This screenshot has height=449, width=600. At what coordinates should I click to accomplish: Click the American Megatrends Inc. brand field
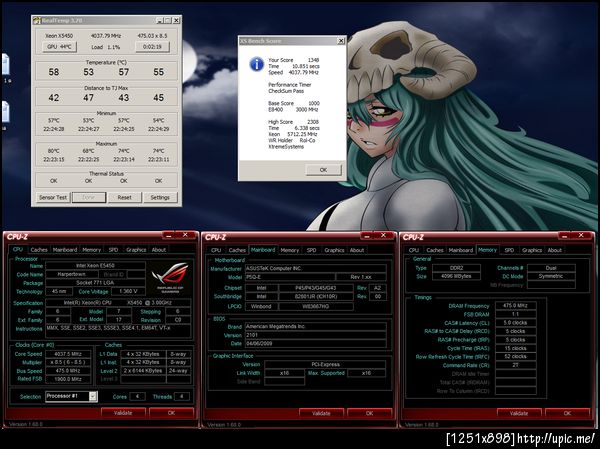[316, 327]
